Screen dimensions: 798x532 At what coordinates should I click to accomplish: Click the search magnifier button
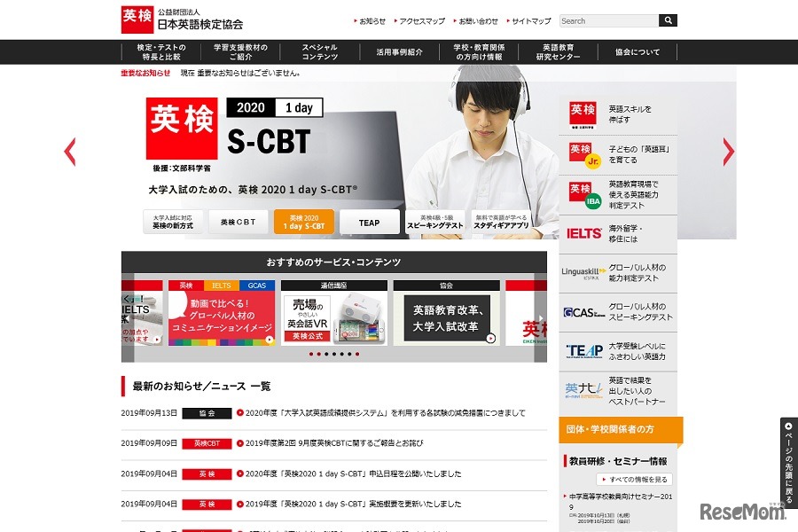pyautogui.click(x=668, y=20)
